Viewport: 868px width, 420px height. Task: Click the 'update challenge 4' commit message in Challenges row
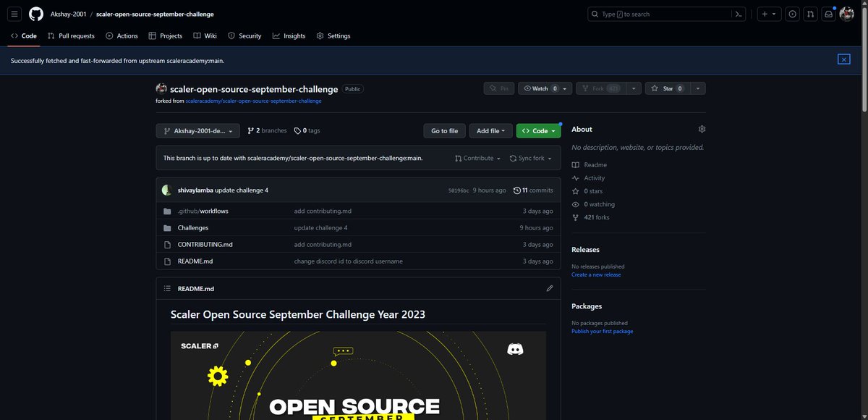click(x=320, y=227)
